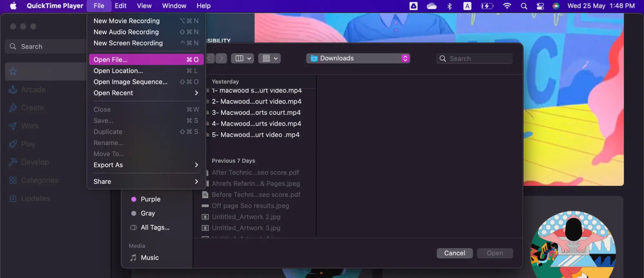
Task: Open the Edit menu
Action: pos(120,6)
